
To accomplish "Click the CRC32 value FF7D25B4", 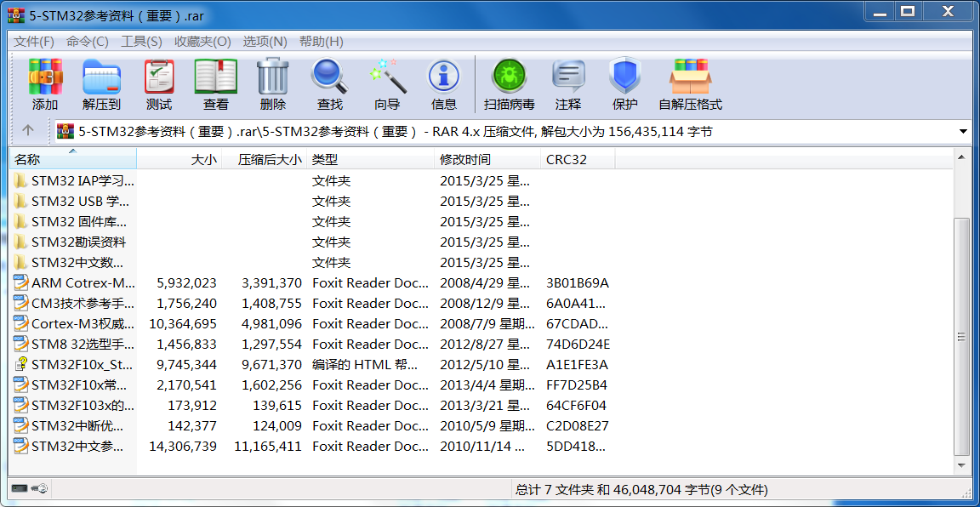I will [x=576, y=385].
